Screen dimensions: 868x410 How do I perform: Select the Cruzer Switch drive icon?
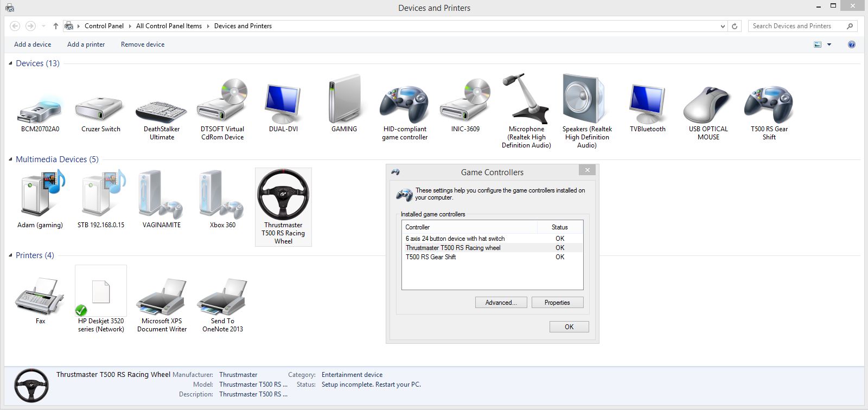100,108
